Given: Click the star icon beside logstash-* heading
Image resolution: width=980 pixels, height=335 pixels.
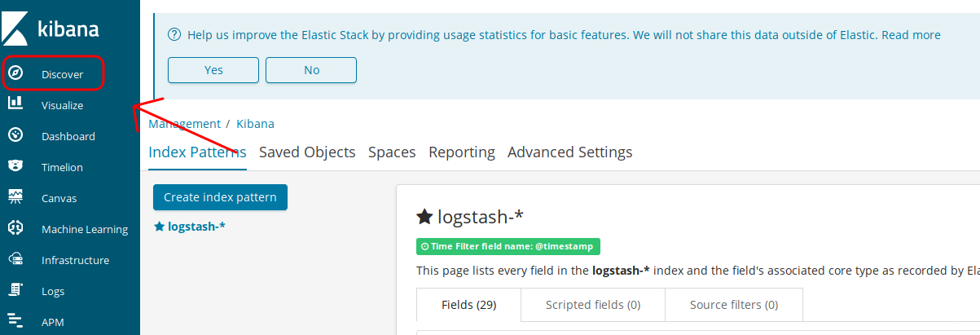Looking at the screenshot, I should coord(424,217).
